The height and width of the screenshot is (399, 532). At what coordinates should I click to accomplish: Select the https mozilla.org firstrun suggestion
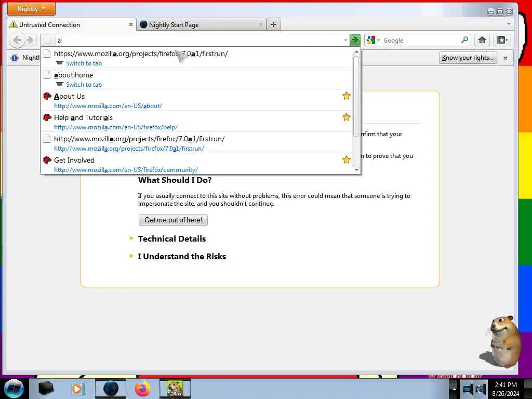tap(197, 58)
